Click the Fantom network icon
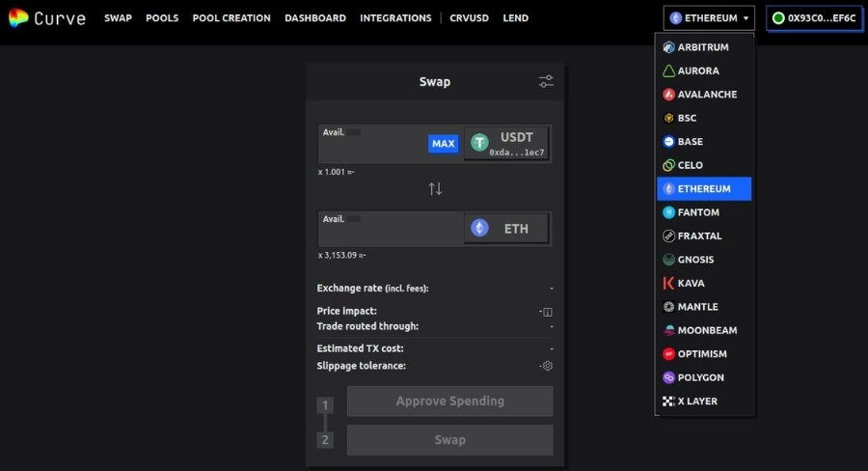868x471 pixels. (x=668, y=212)
